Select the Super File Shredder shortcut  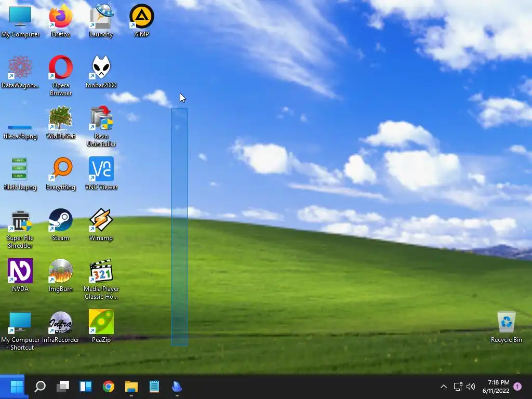click(x=20, y=229)
